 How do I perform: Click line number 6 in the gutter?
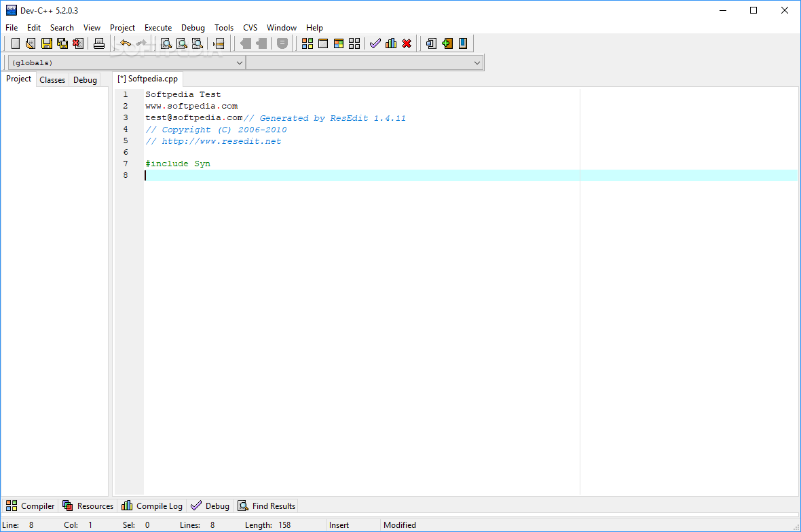click(x=126, y=152)
